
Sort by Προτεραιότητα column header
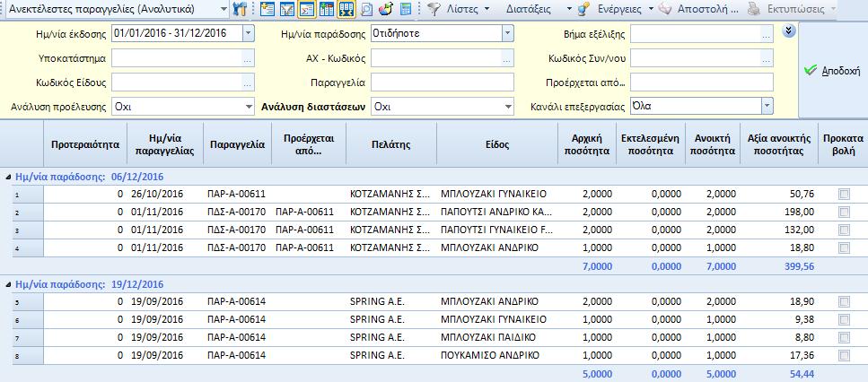(85, 144)
